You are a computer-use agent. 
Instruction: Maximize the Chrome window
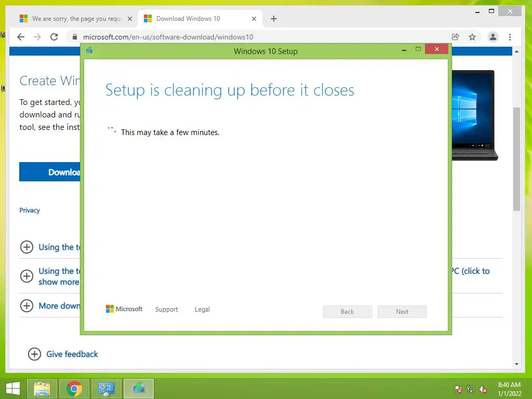click(491, 11)
